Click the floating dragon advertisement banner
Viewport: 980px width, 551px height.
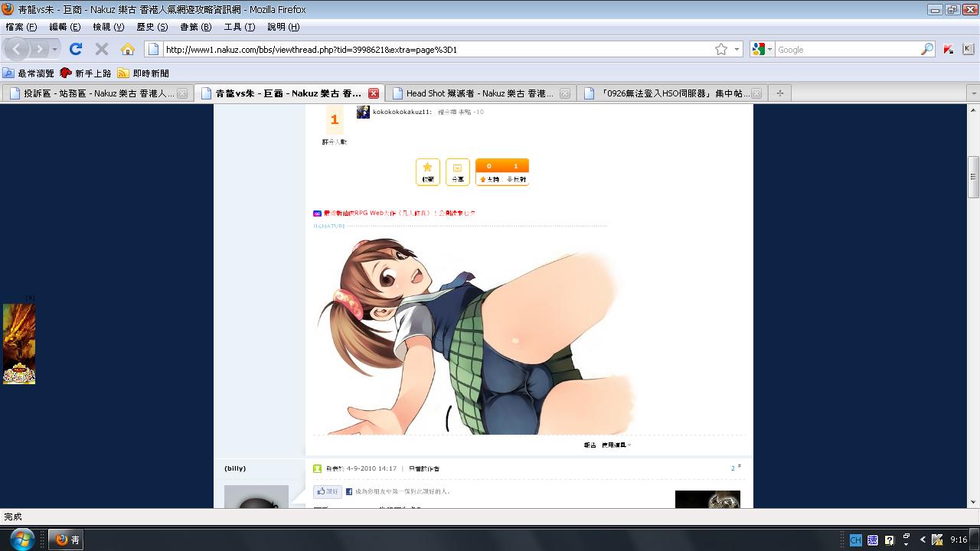point(19,344)
